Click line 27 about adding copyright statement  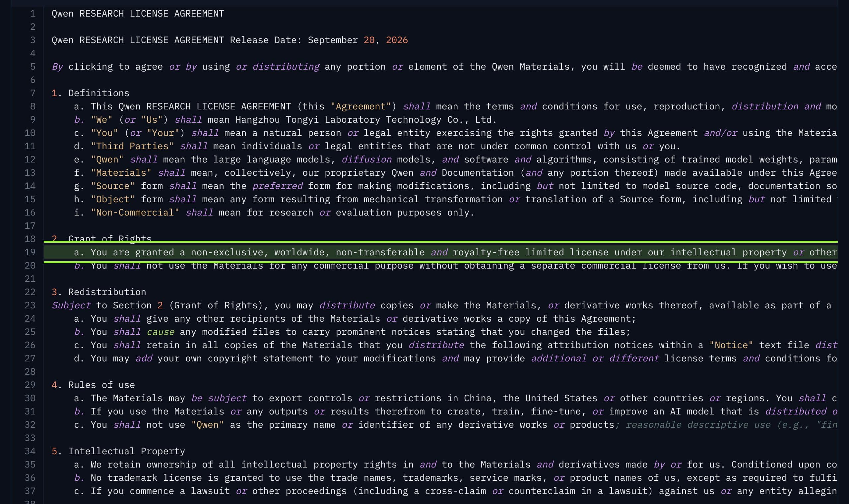pyautogui.click(x=455, y=358)
